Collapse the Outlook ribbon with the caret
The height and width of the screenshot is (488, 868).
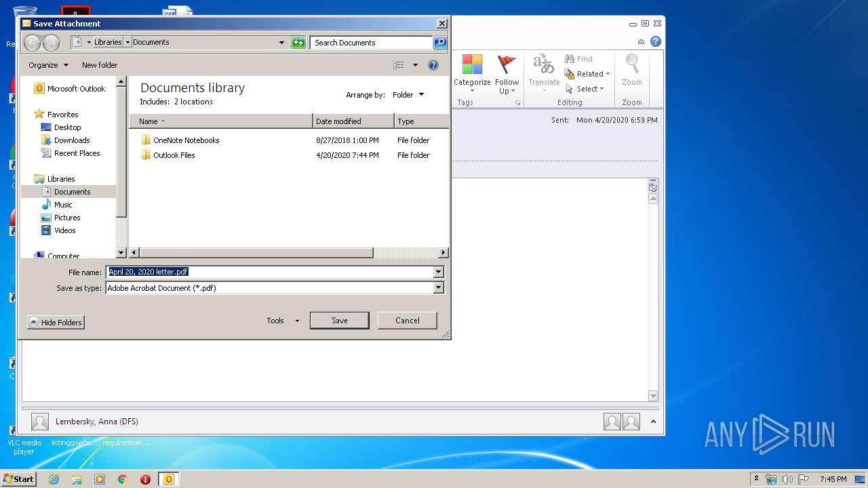click(641, 42)
